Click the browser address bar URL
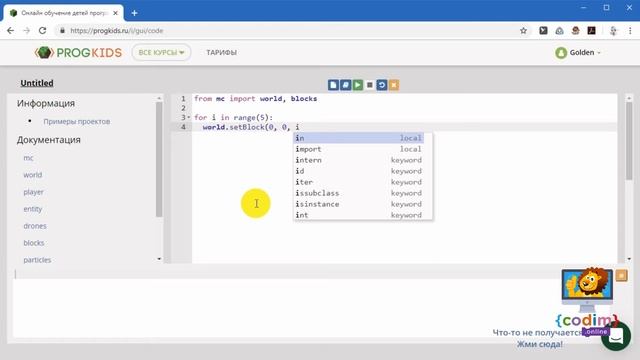 click(x=117, y=31)
